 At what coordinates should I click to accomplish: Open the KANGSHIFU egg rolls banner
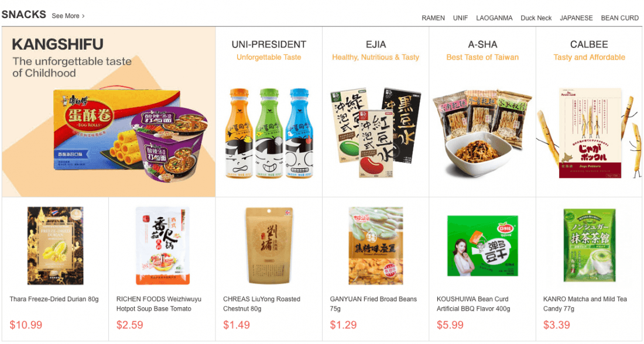pos(109,112)
